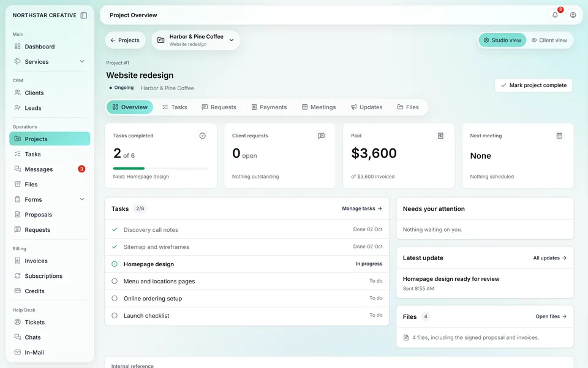588x368 pixels.
Task: Click the Homepage design task row title
Action: click(149, 264)
